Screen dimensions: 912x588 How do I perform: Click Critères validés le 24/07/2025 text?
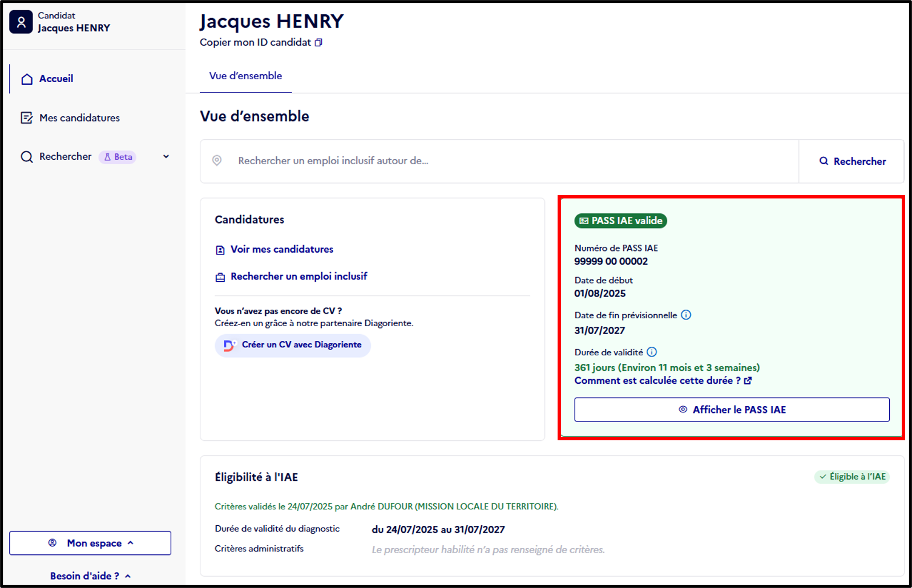(x=386, y=506)
